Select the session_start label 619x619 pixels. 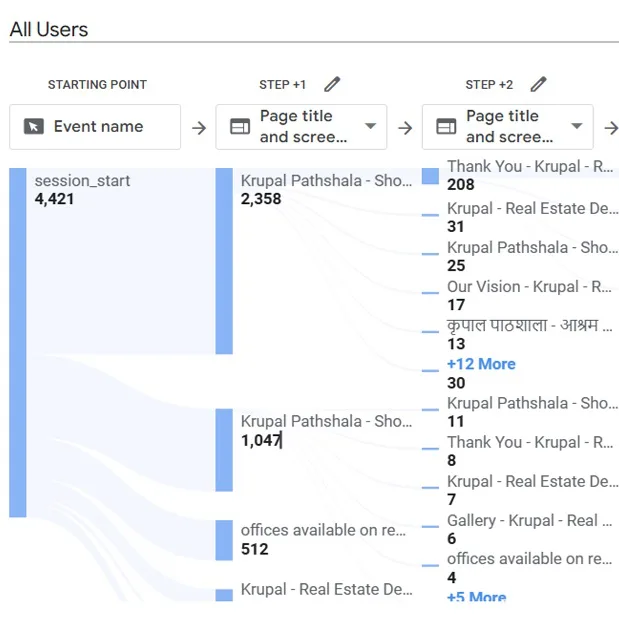(82, 181)
